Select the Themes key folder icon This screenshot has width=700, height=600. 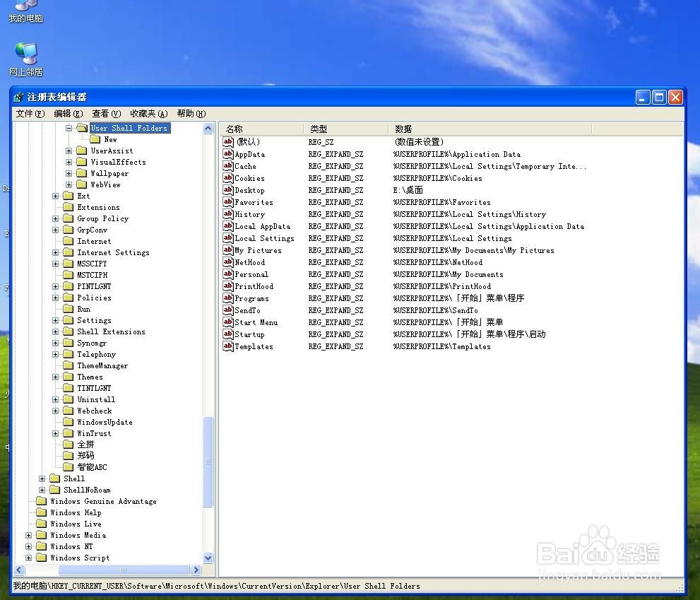pyautogui.click(x=69, y=377)
